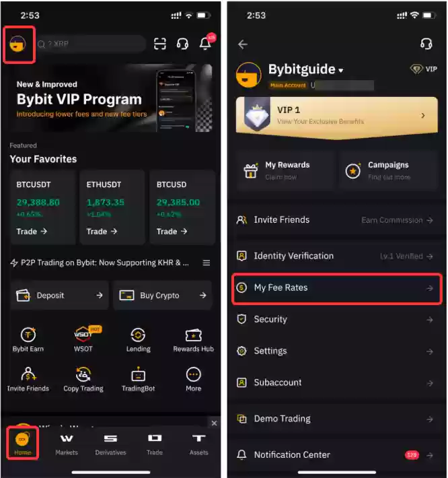The image size is (448, 478).
Task: Switch to the Markets tab
Action: [67, 444]
